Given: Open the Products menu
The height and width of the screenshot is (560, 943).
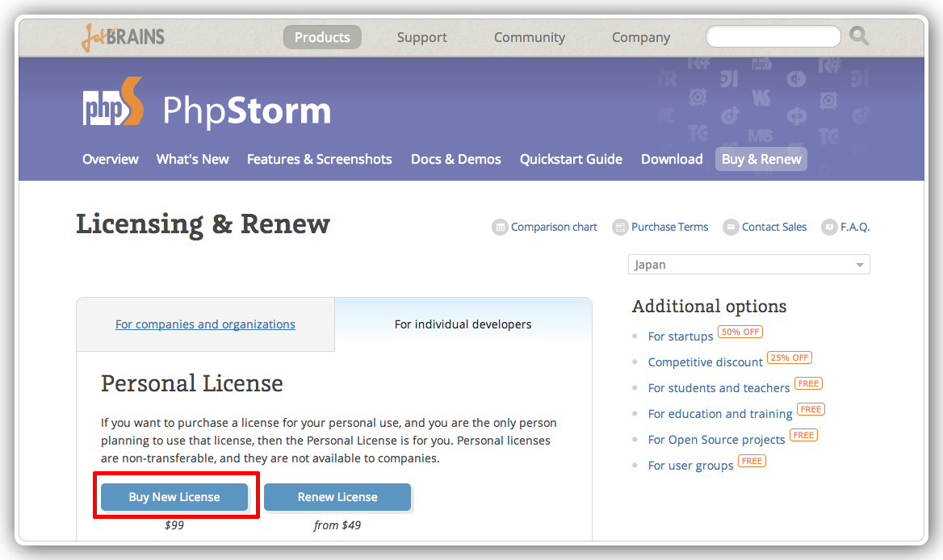Looking at the screenshot, I should point(322,37).
